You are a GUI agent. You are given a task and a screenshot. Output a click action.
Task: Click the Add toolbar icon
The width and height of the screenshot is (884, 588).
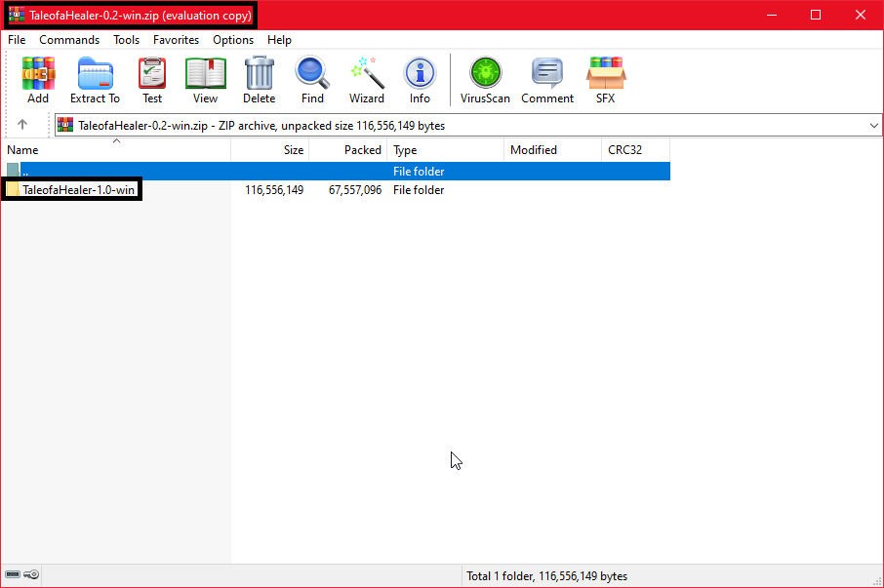(38, 80)
